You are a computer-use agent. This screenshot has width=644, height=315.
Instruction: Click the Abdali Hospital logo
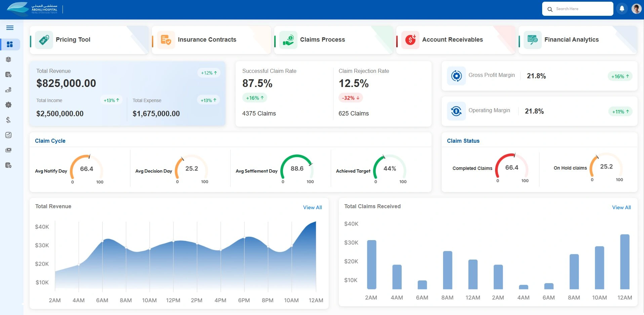tap(32, 9)
